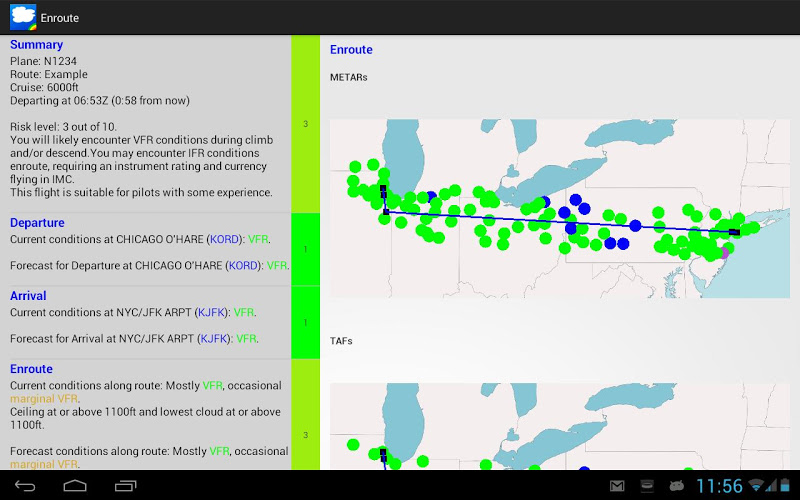Tap the black destination marker at JFK
The image size is (800, 500).
(x=734, y=232)
